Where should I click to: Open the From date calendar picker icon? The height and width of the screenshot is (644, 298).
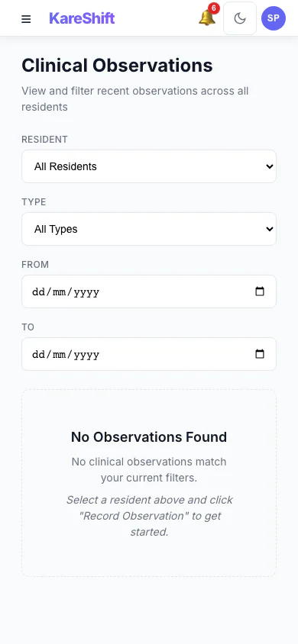(260, 291)
